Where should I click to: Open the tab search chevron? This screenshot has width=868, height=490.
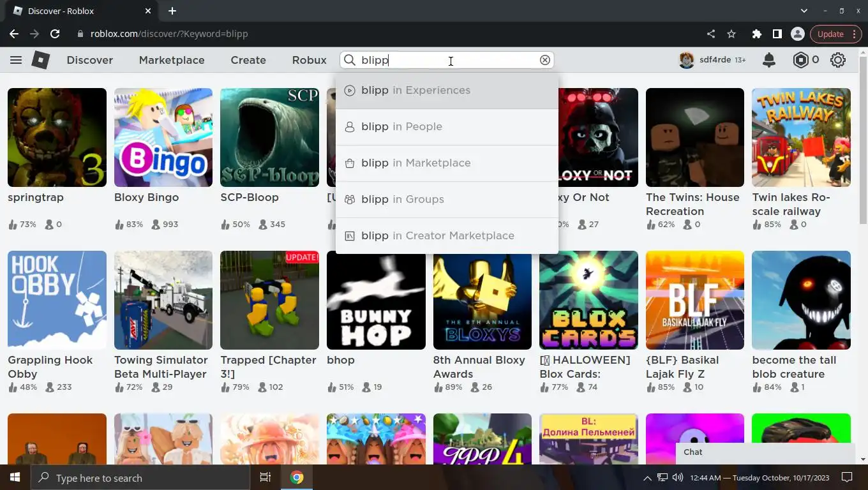point(804,11)
